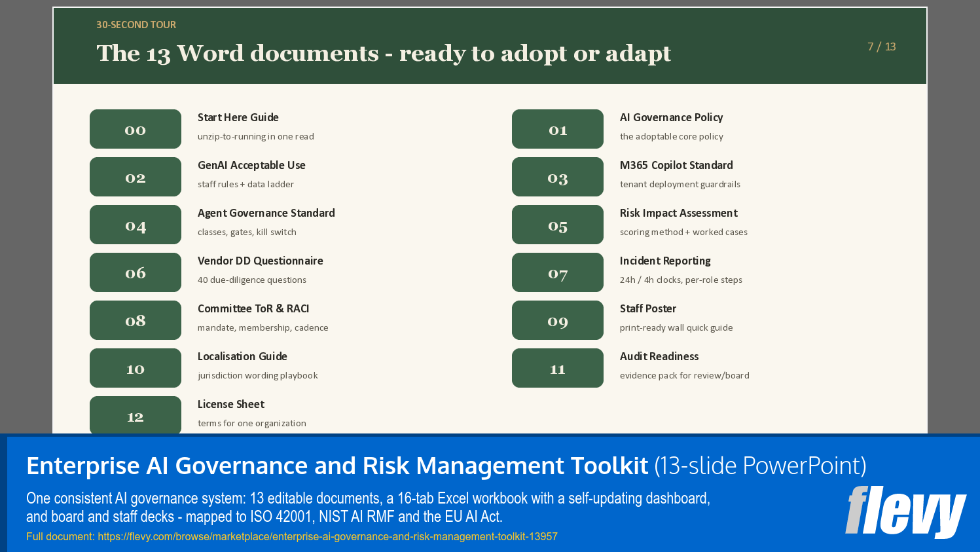Screen dimensions: 980x552
Task: Click 'staff rules + data ladder' description
Action: coord(245,184)
